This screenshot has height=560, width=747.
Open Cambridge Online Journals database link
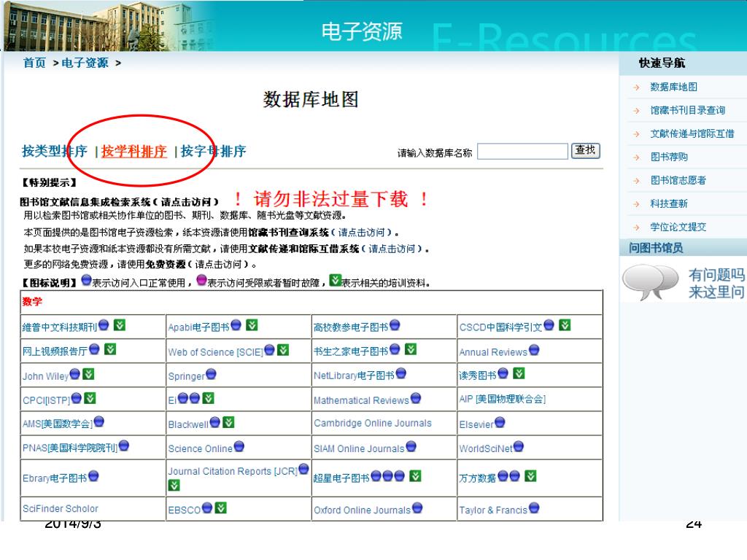373,424
